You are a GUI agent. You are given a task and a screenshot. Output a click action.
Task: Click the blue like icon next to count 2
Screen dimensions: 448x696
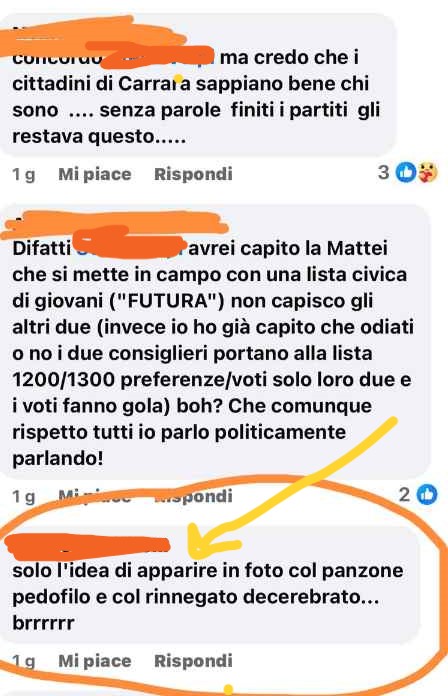tap(427, 494)
